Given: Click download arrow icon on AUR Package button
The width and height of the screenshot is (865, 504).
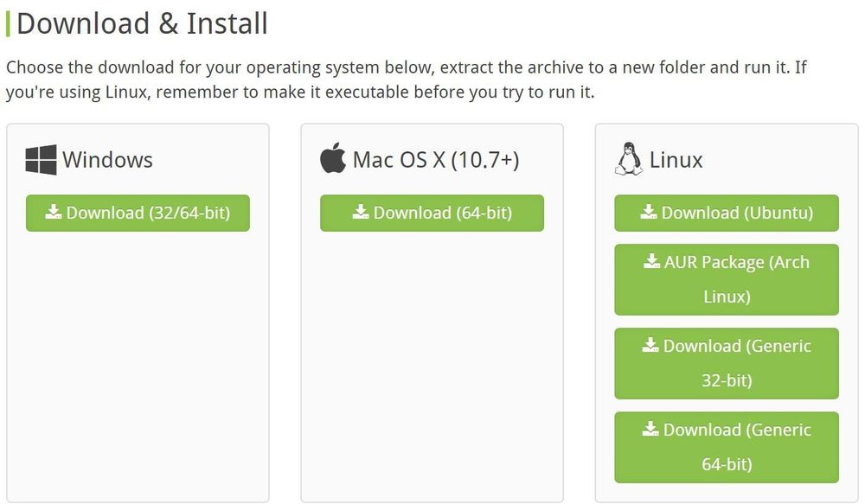Looking at the screenshot, I should click(652, 261).
